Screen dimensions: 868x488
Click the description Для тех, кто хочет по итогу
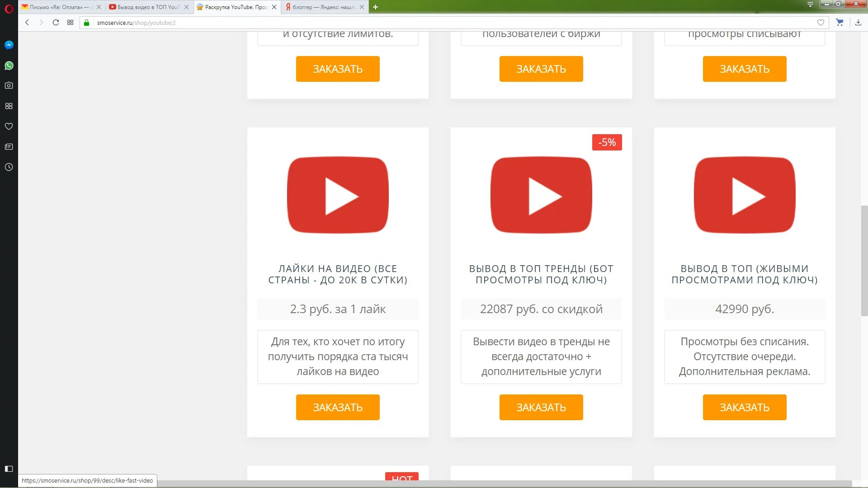338,357
